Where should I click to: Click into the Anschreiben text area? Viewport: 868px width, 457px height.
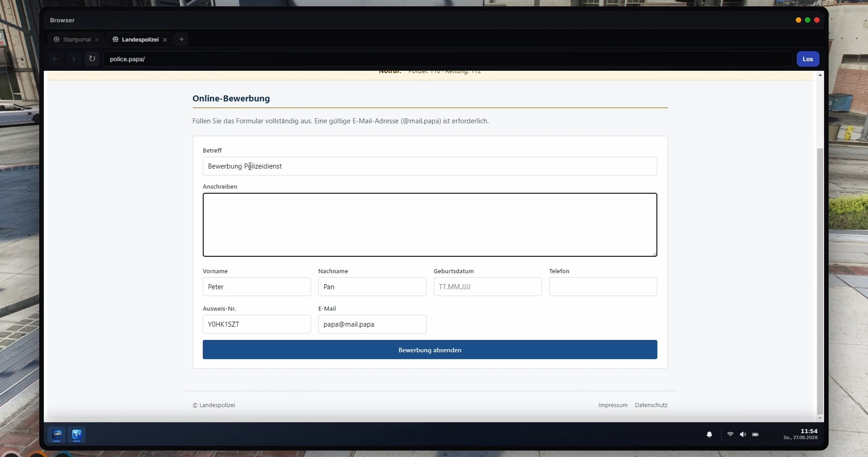[430, 225]
